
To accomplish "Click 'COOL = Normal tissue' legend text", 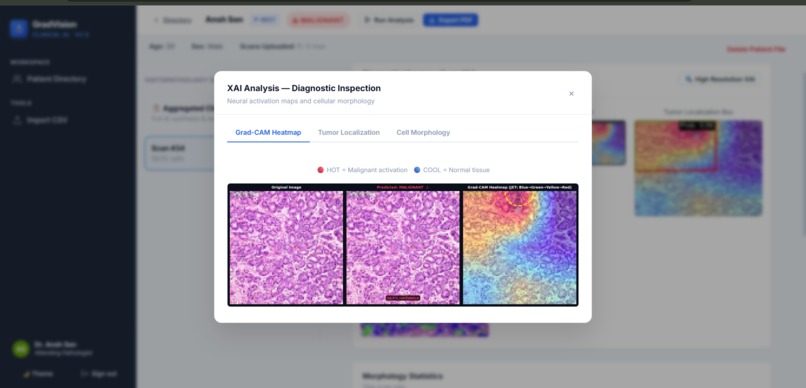I will coord(456,170).
